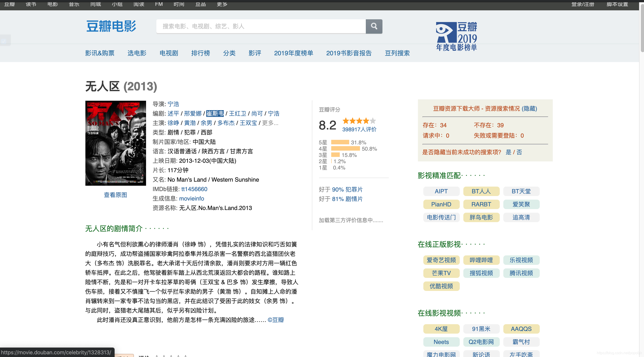Open the 排行榜 page

point(200,53)
